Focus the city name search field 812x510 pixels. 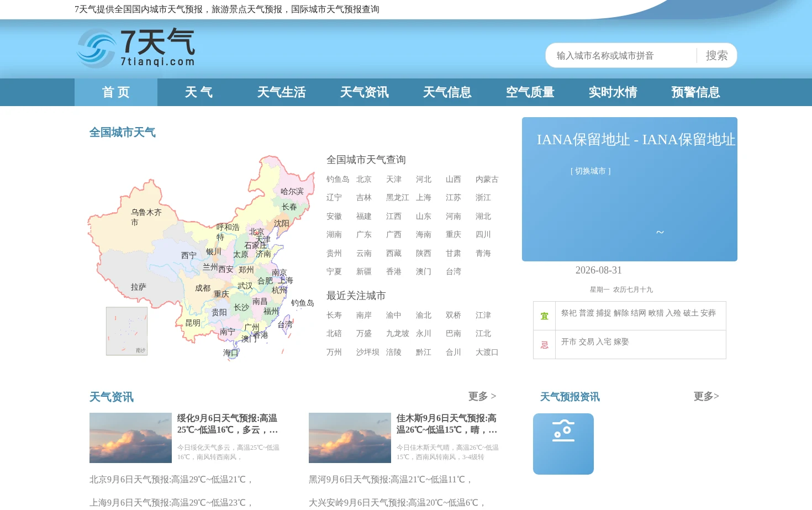tap(621, 55)
